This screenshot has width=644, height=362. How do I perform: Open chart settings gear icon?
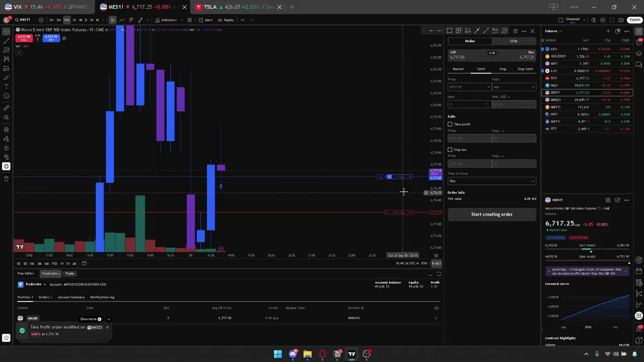[x=603, y=20]
